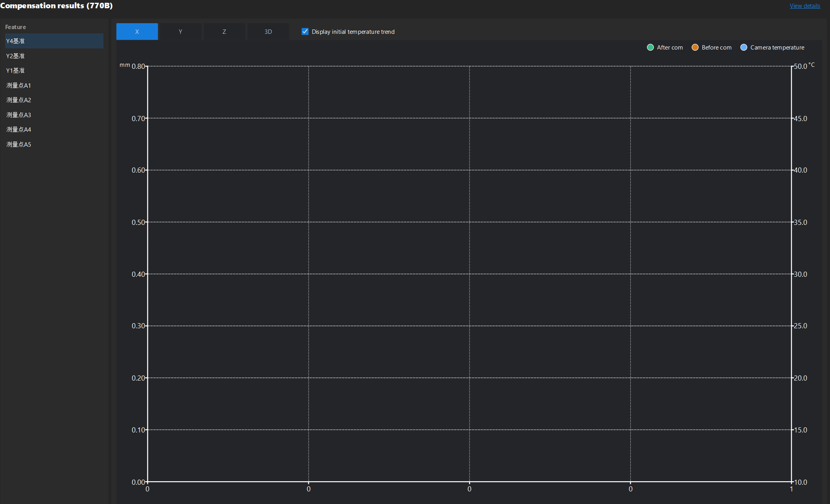
Task: Open the 3D view tab
Action: pos(268,31)
